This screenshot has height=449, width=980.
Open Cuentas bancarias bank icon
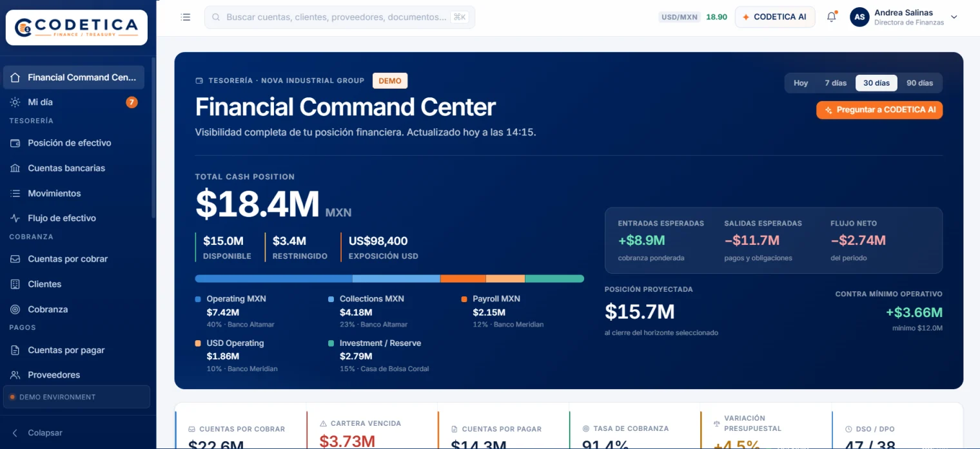15,168
